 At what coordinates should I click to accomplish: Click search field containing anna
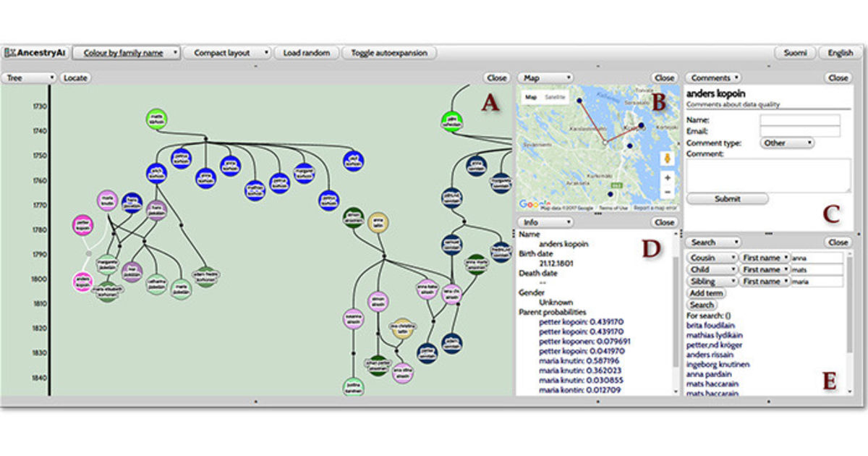pos(817,258)
